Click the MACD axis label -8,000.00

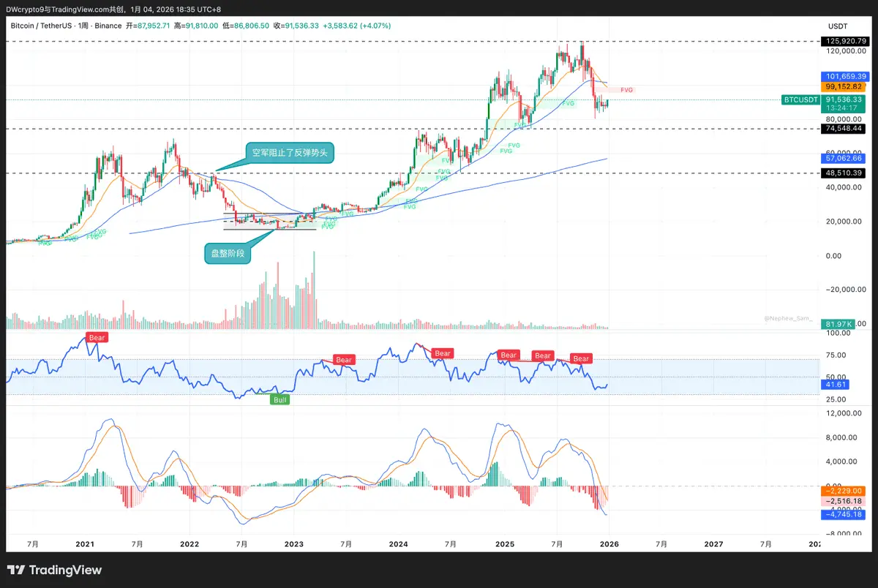[x=845, y=534]
